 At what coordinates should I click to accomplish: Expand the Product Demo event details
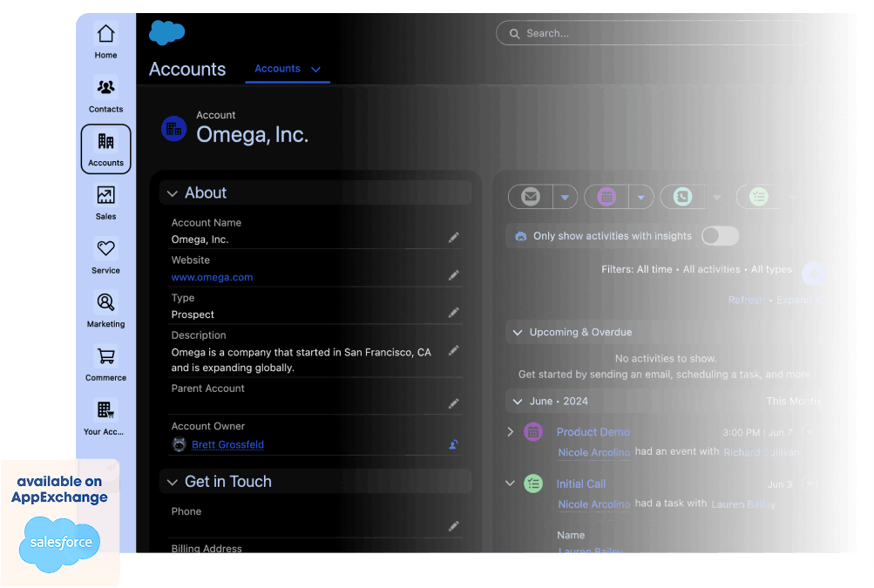click(x=511, y=432)
